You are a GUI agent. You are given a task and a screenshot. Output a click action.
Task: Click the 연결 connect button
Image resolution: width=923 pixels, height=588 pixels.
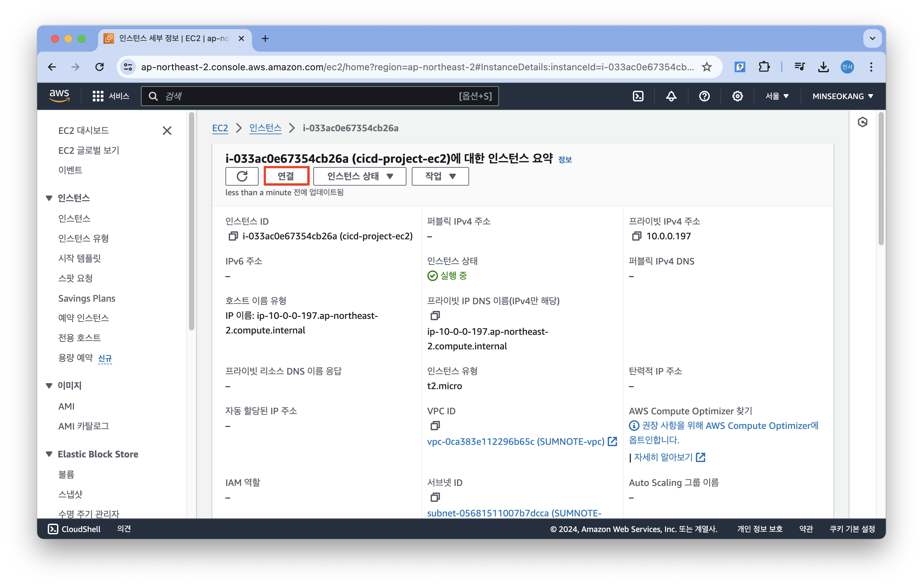tap(286, 176)
